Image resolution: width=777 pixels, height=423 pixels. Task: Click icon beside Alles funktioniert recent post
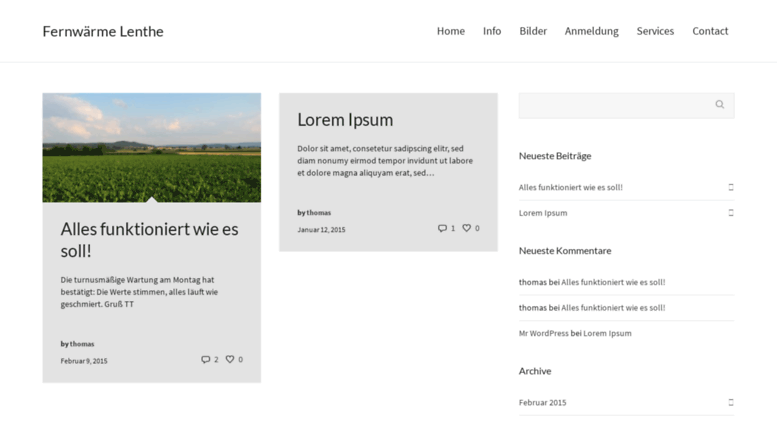point(731,187)
